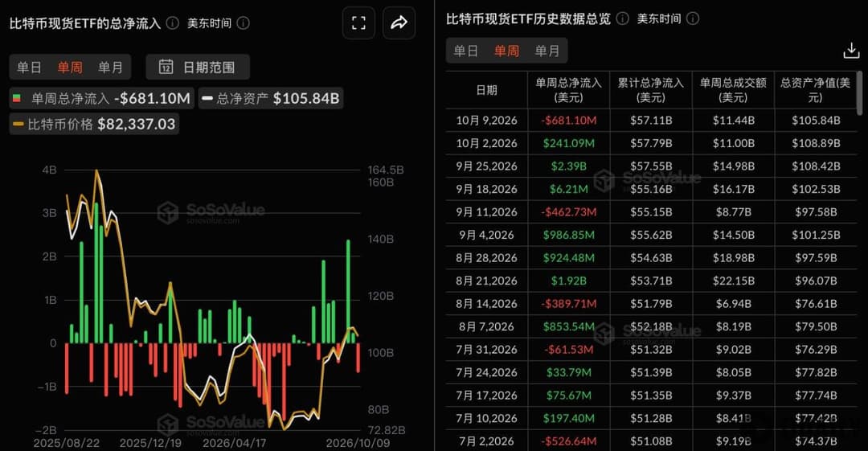868x451 pixels.
Task: Share the ETF net inflow chart
Action: (399, 23)
